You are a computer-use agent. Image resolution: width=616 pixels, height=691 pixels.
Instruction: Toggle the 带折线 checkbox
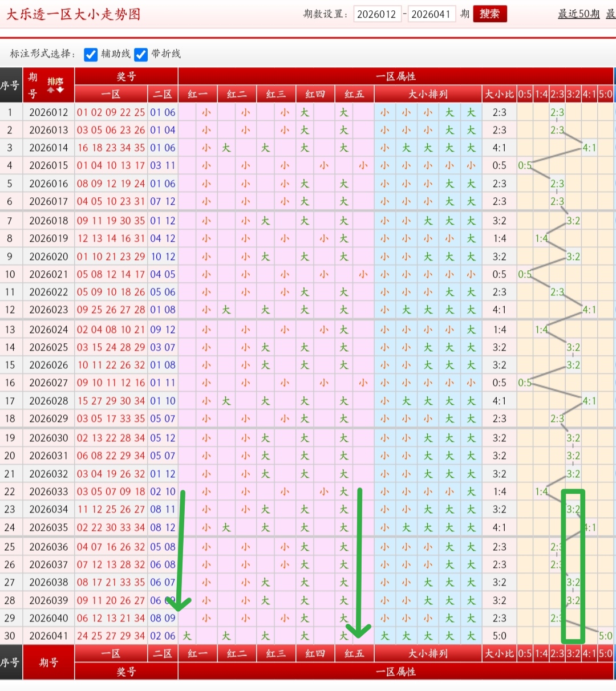(x=141, y=54)
